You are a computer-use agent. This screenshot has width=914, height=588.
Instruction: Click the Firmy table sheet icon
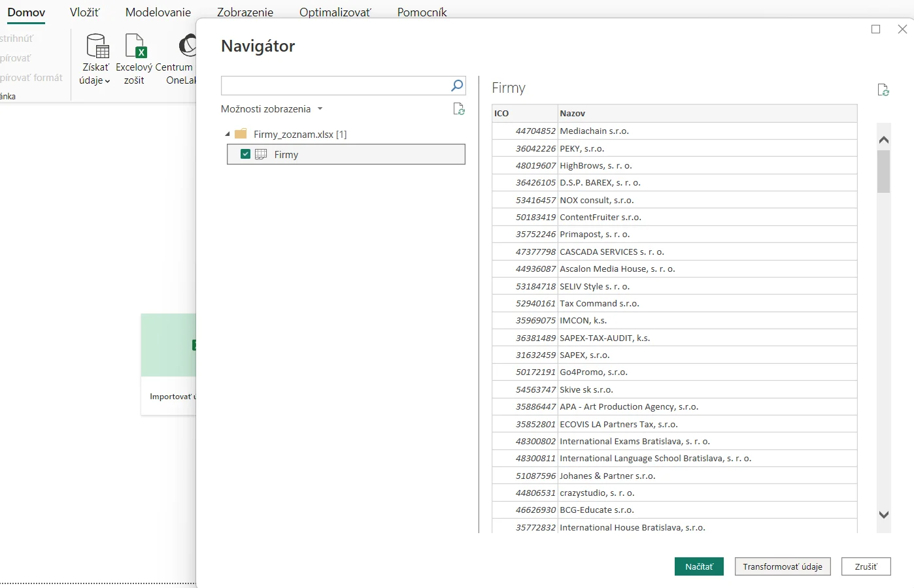tap(261, 154)
